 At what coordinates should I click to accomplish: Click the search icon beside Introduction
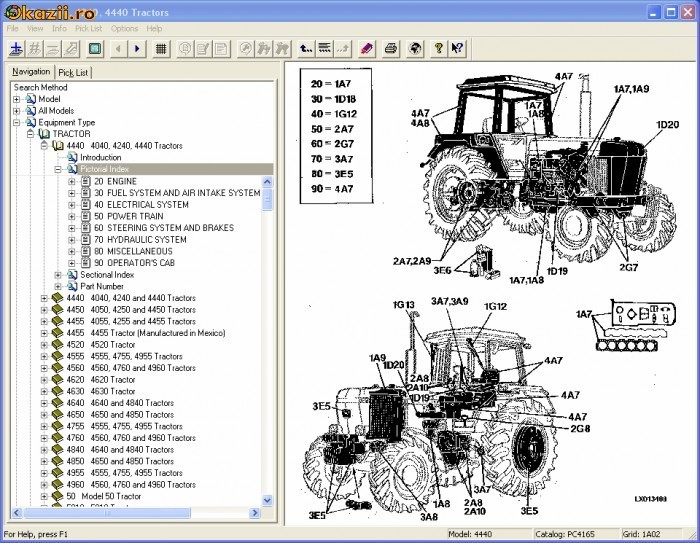(72, 157)
